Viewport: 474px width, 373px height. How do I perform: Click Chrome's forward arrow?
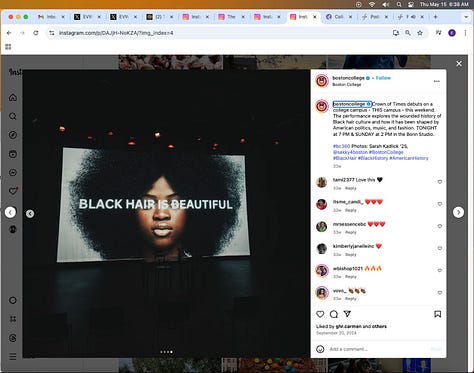coord(22,33)
